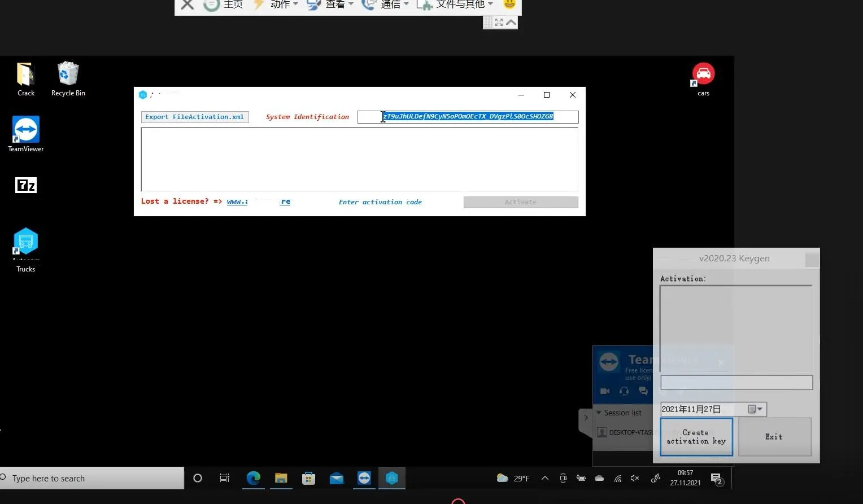The image size is (863, 504).
Task: Collapse the remote session toolbar with chevron
Action: coord(511,22)
